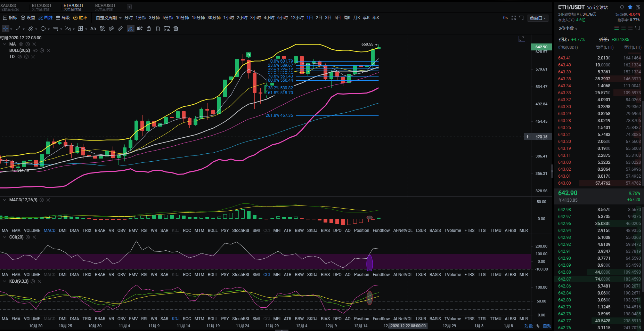Click the plus button on the price axis
Viewport: 644px width, 331px height.
click(528, 137)
